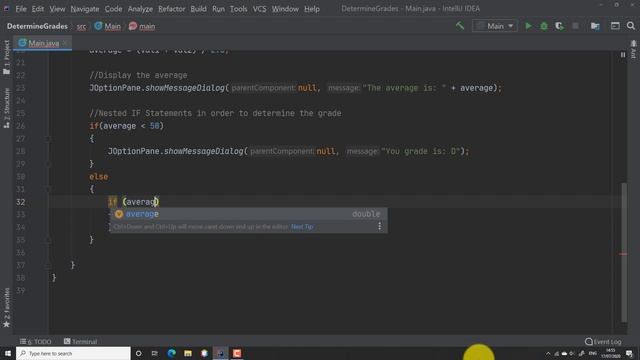Click the Search Everywhere magnifier icon
The height and width of the screenshot is (360, 640).
(631, 26)
